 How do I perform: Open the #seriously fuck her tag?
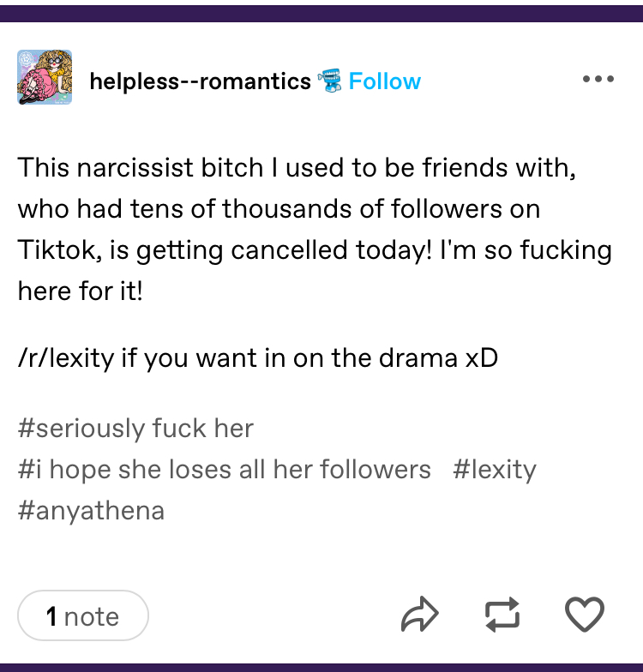pos(135,429)
